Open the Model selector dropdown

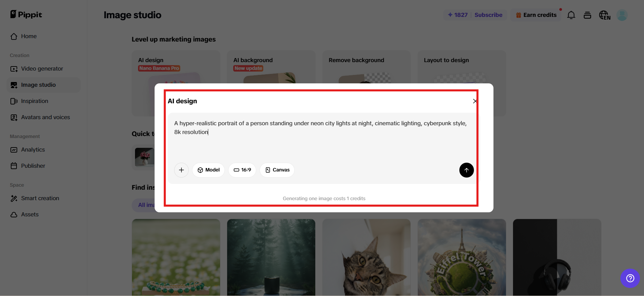pos(209,170)
